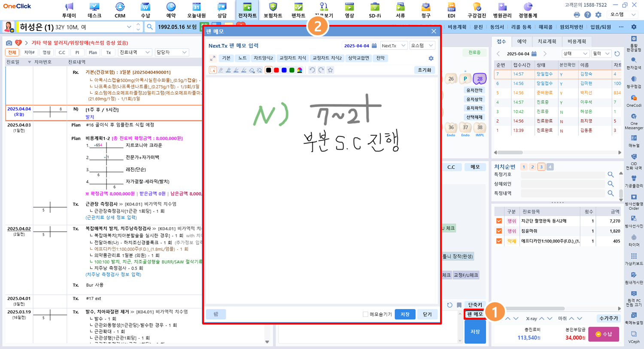Switch to the 치료계획 tab
644x349 pixels.
pos(547,41)
